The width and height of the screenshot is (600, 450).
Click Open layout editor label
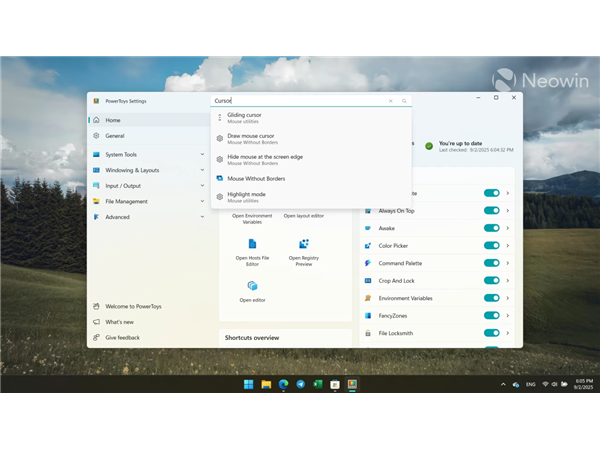pyautogui.click(x=304, y=216)
